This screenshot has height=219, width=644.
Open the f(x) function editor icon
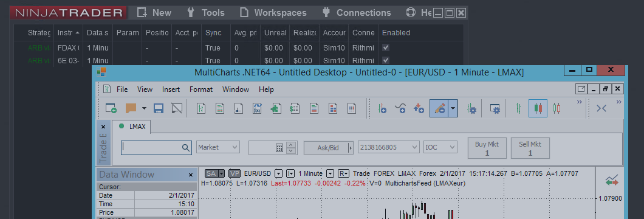pos(257,108)
